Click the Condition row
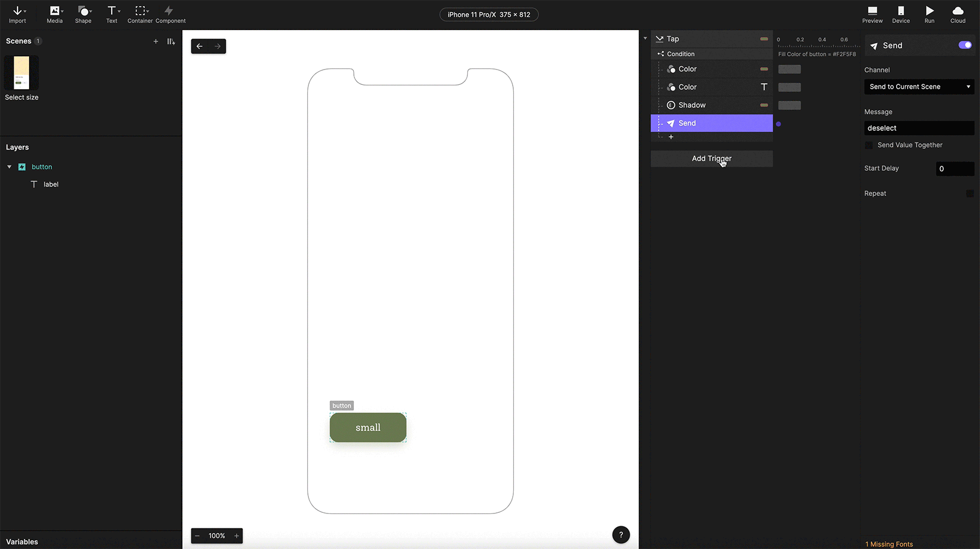This screenshot has width=980, height=549. (x=712, y=54)
